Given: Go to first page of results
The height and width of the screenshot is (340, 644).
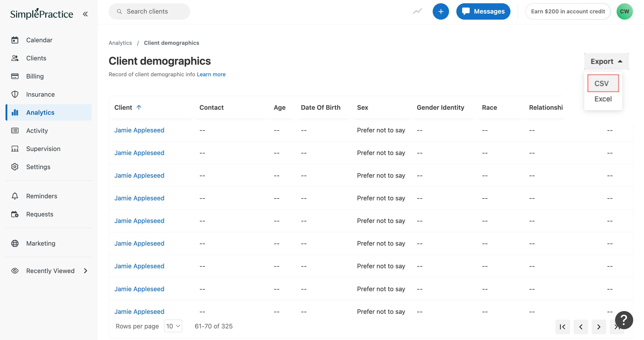Looking at the screenshot, I should coord(562,327).
